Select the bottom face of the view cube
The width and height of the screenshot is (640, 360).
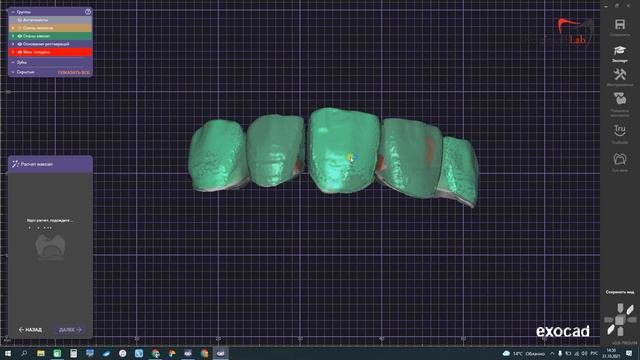point(620,331)
